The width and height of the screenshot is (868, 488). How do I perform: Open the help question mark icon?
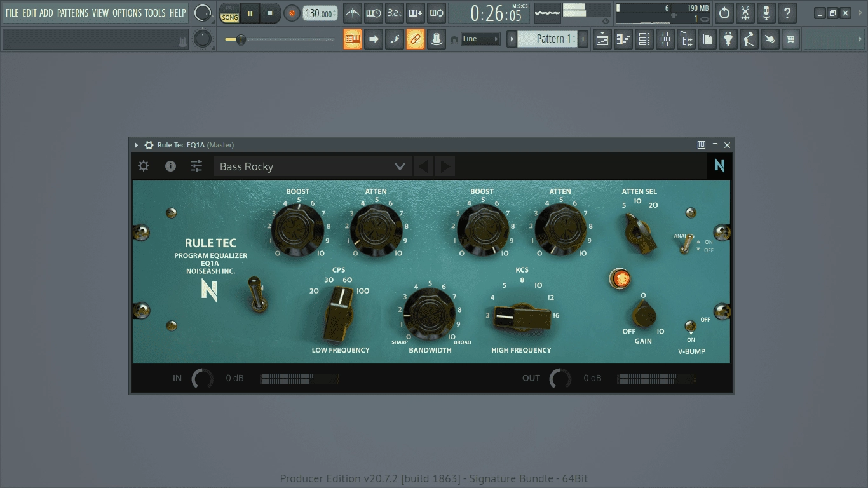tap(787, 13)
